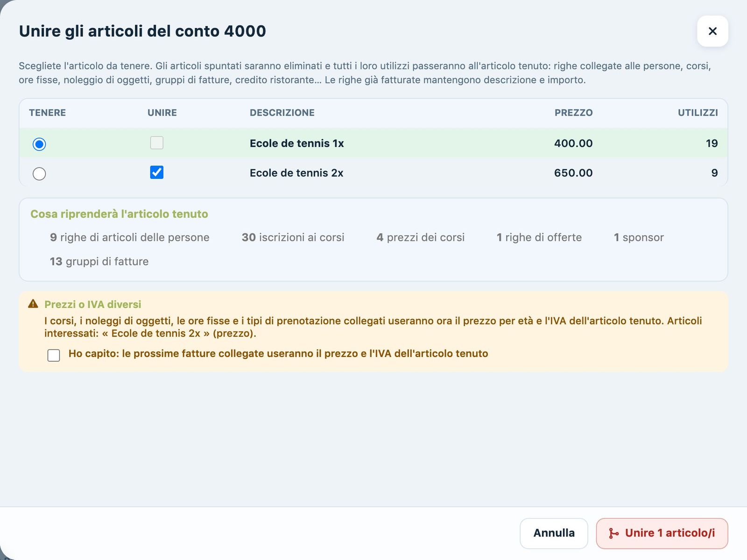Click the '30 iscrizioni ai corsi' summary item
747x560 pixels.
[x=293, y=237]
